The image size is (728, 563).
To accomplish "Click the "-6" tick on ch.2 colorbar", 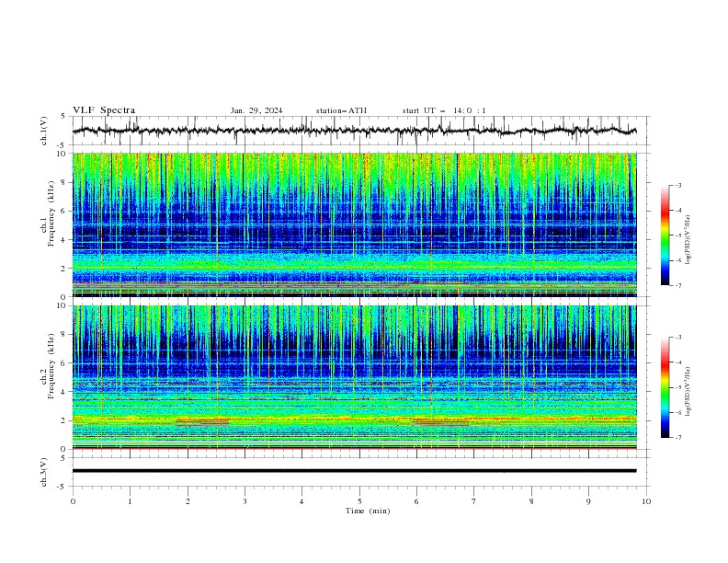I will click(677, 412).
